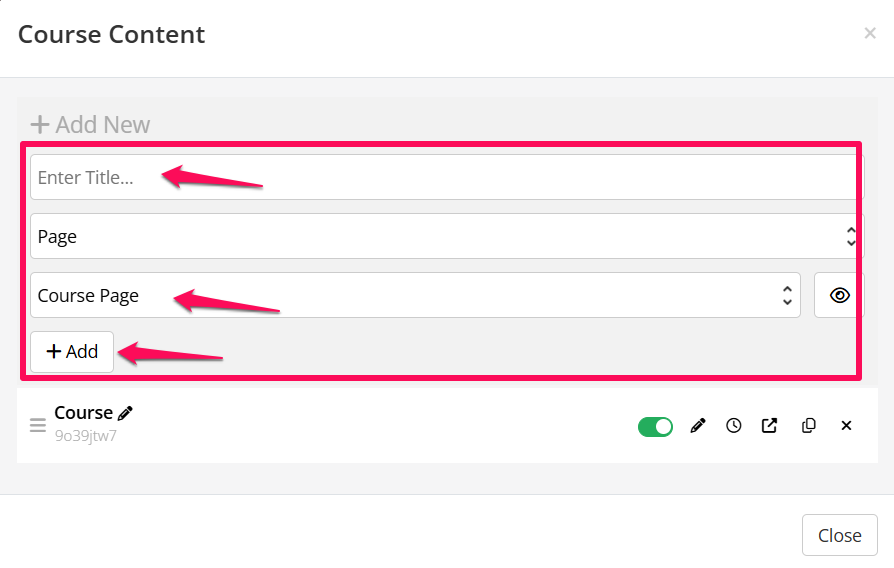Click the drag handle for Course row
The image size is (894, 568).
click(38, 425)
